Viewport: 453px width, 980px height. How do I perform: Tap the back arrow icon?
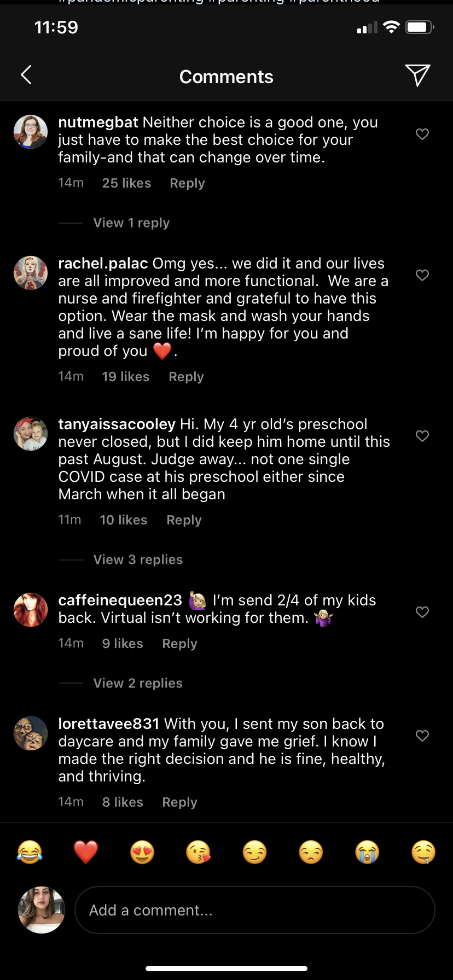[26, 75]
